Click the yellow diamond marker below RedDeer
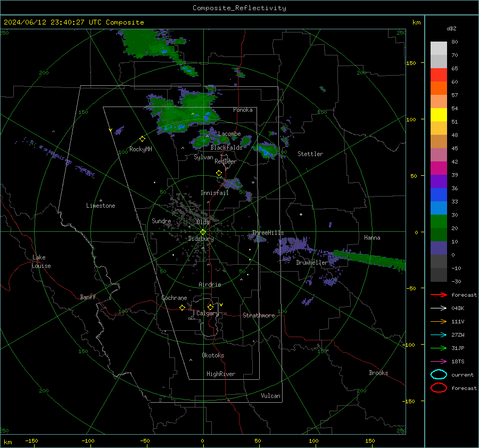The width and height of the screenshot is (479, 448). pyautogui.click(x=219, y=173)
